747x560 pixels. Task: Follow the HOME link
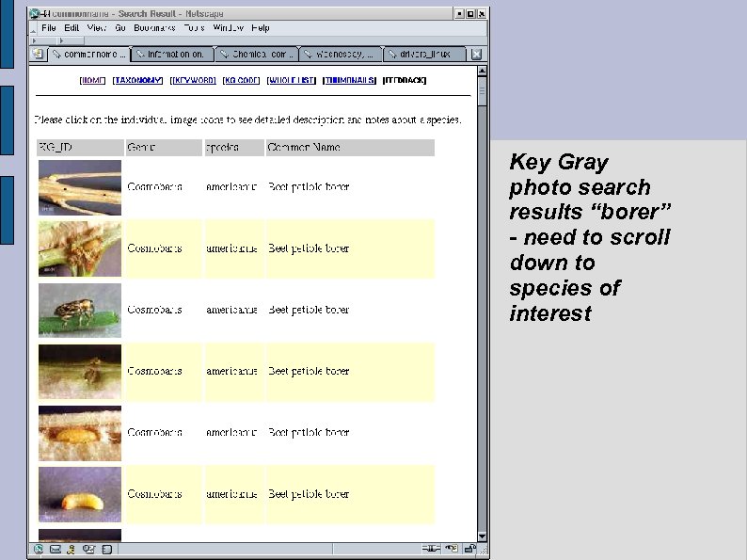pos(92,81)
